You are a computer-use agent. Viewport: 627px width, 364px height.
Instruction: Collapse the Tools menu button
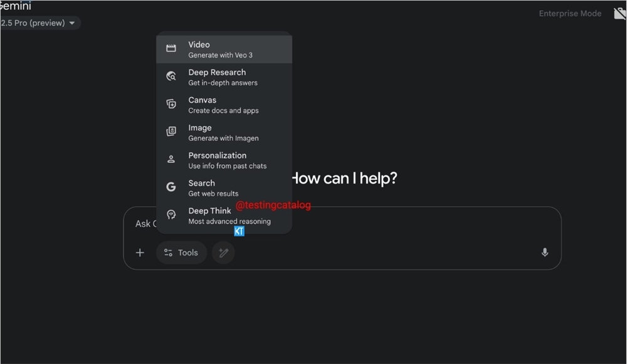182,252
